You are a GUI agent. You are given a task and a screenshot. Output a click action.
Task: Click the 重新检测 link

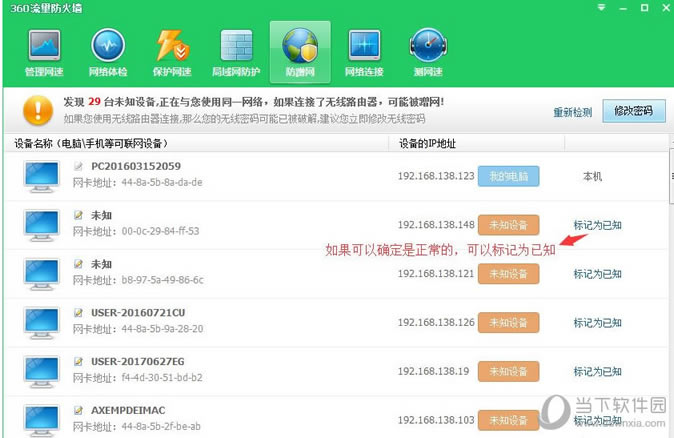(572, 112)
